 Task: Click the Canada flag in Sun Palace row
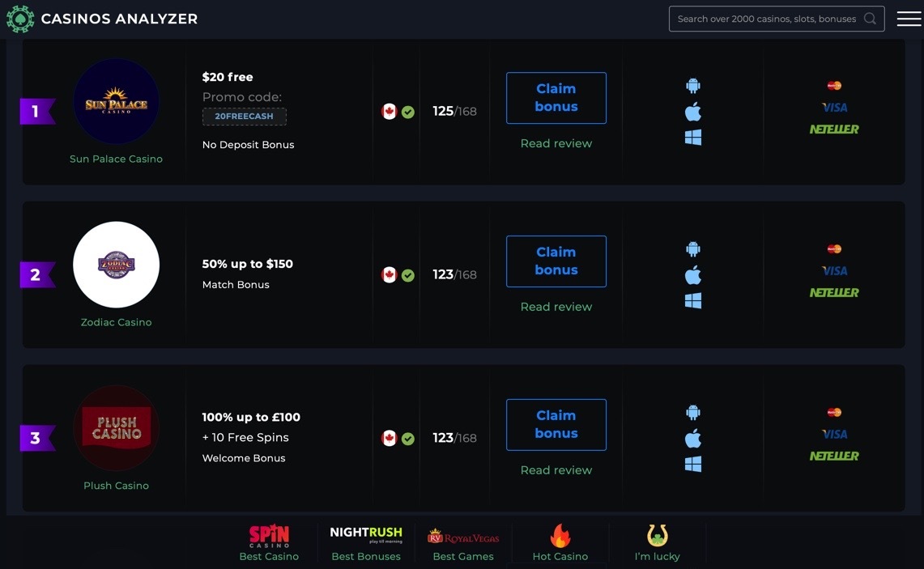tap(389, 112)
